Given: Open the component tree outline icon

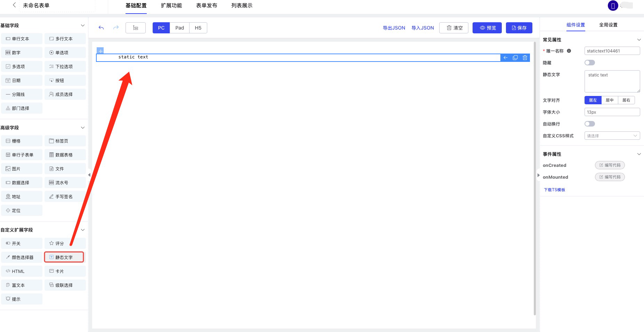Looking at the screenshot, I should point(136,28).
